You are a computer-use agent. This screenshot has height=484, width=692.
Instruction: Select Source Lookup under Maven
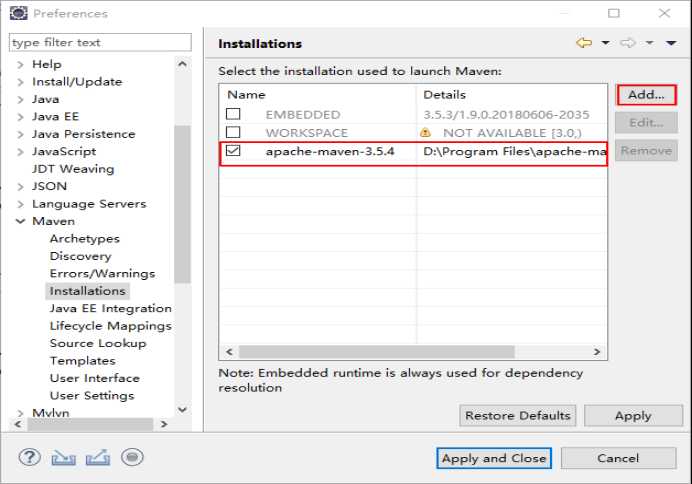pyautogui.click(x=98, y=343)
